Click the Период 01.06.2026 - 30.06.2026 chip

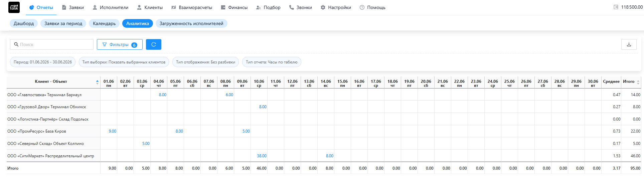(x=43, y=62)
